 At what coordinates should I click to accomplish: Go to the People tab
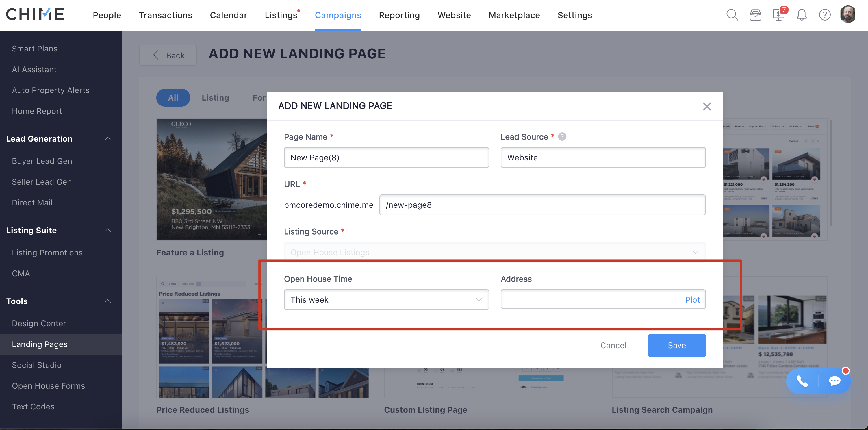[x=107, y=15]
